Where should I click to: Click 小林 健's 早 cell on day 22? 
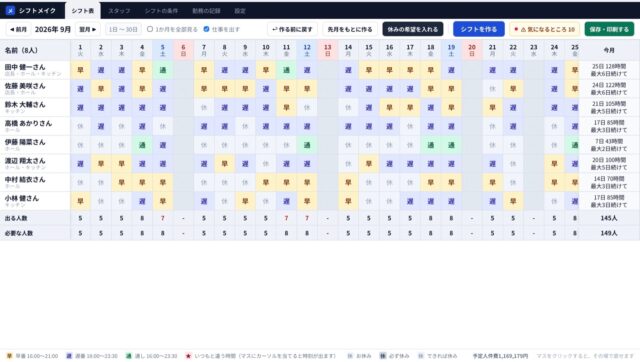(513, 202)
